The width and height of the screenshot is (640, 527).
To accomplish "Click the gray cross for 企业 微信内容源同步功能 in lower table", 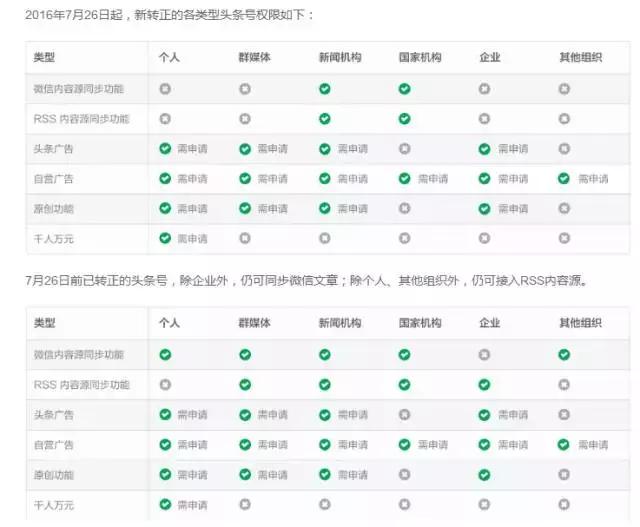I will (x=484, y=354).
